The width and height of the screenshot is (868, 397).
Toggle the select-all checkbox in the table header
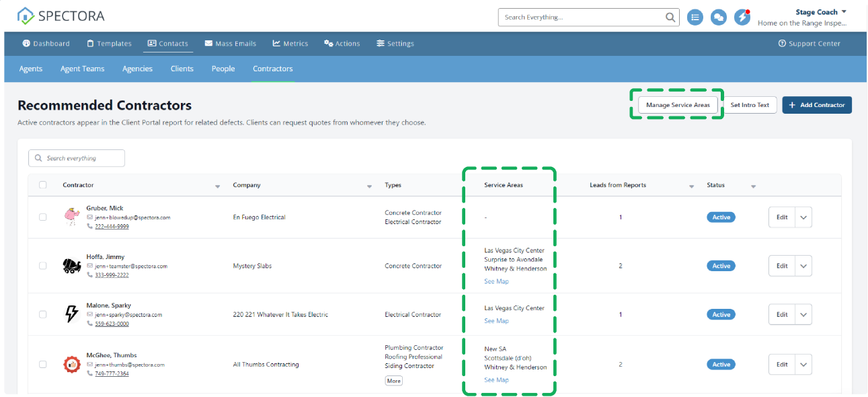tap(43, 185)
